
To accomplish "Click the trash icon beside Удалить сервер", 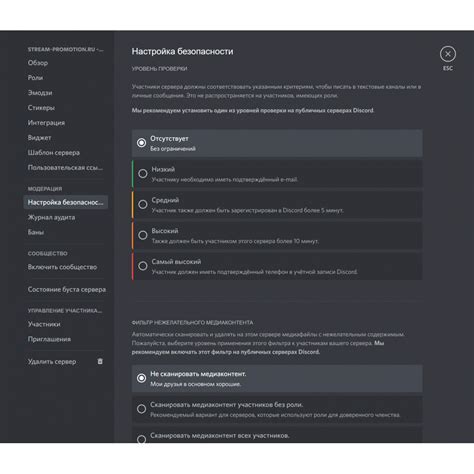I will click(100, 361).
